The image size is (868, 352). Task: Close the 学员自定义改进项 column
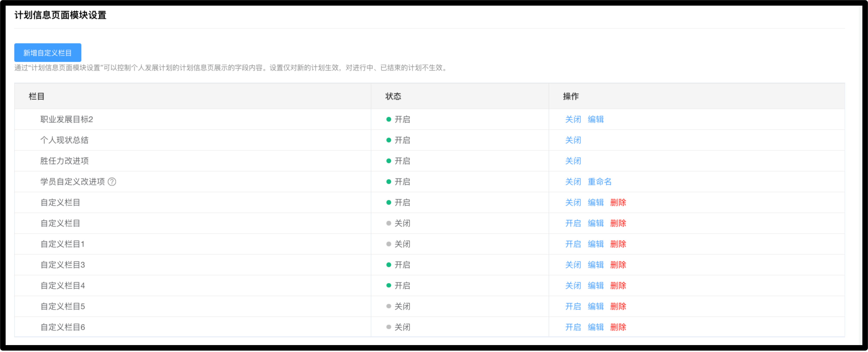573,182
